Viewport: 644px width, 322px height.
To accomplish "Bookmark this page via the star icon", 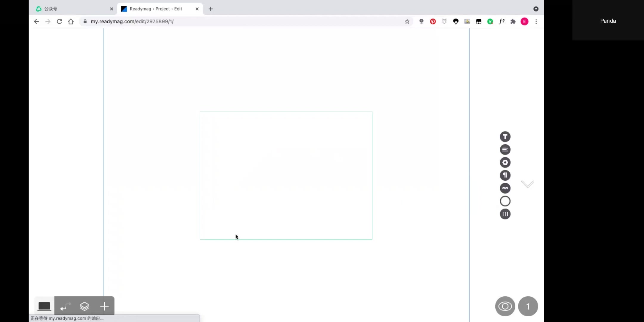I will tap(407, 21).
